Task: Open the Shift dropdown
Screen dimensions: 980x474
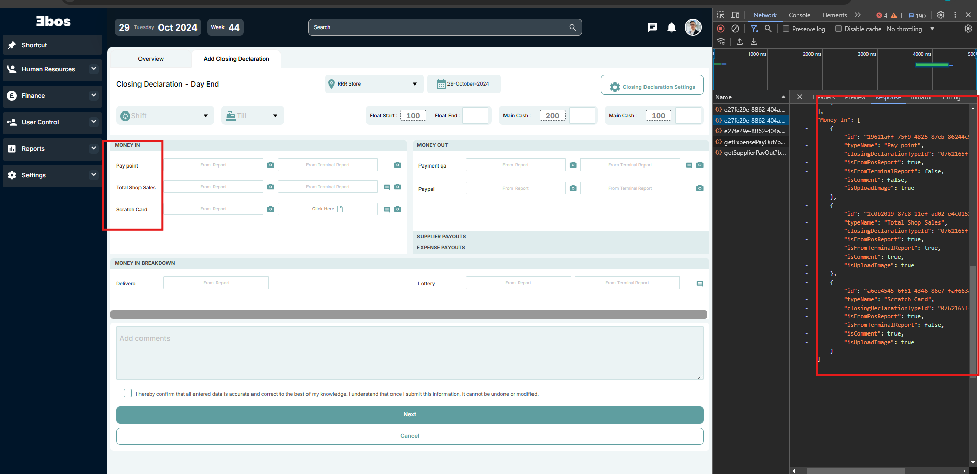Action: (x=165, y=116)
